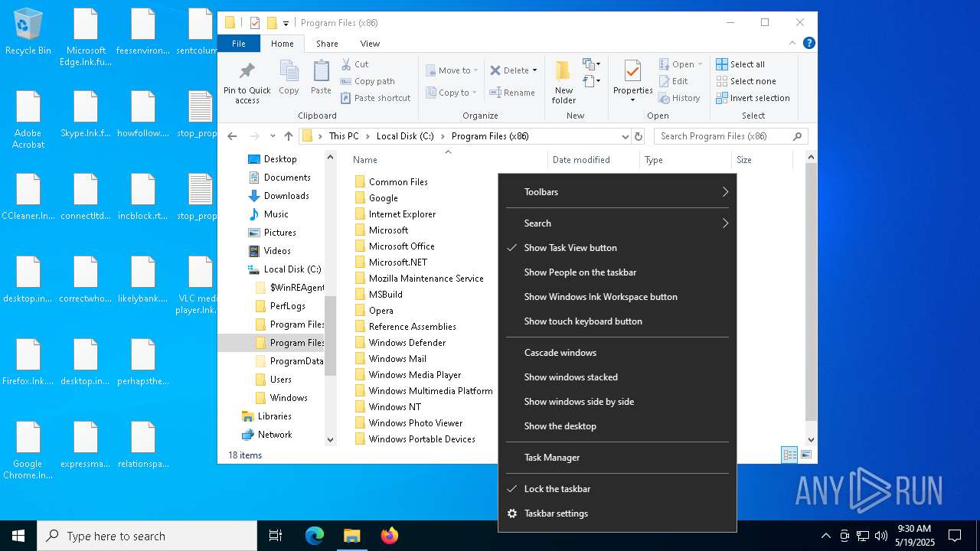Open Taskbar settings entry
This screenshot has width=980, height=551.
tap(617, 514)
